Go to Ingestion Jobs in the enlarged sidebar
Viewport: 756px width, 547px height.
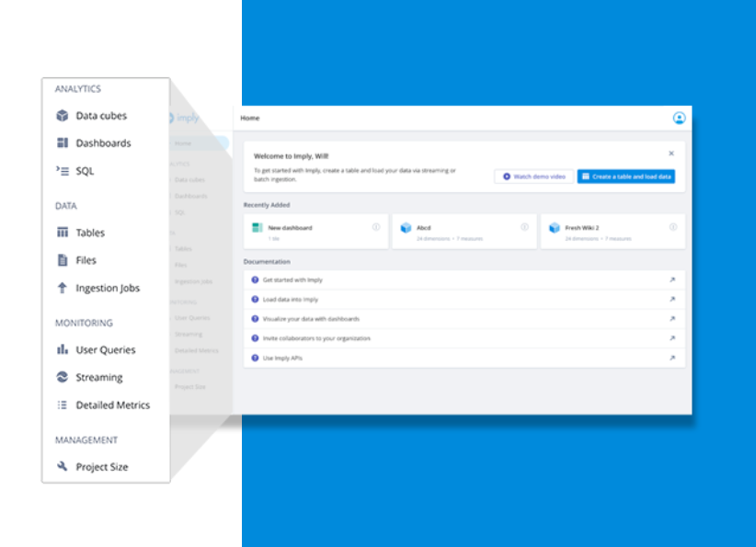(x=108, y=288)
